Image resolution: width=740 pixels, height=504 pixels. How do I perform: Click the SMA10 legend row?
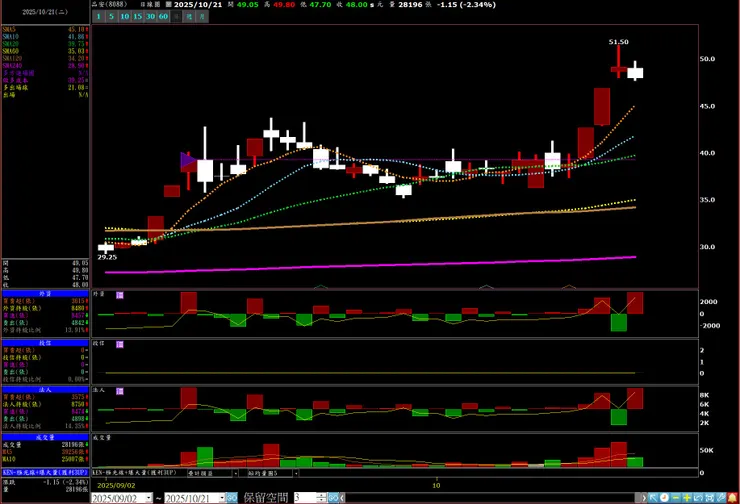point(45,36)
